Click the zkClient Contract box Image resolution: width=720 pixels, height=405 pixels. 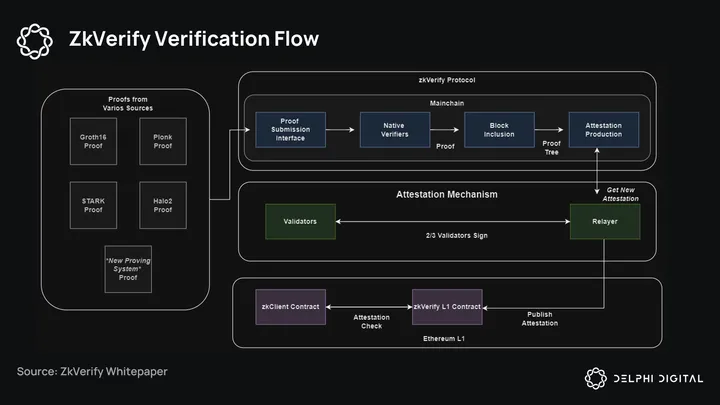(x=291, y=307)
